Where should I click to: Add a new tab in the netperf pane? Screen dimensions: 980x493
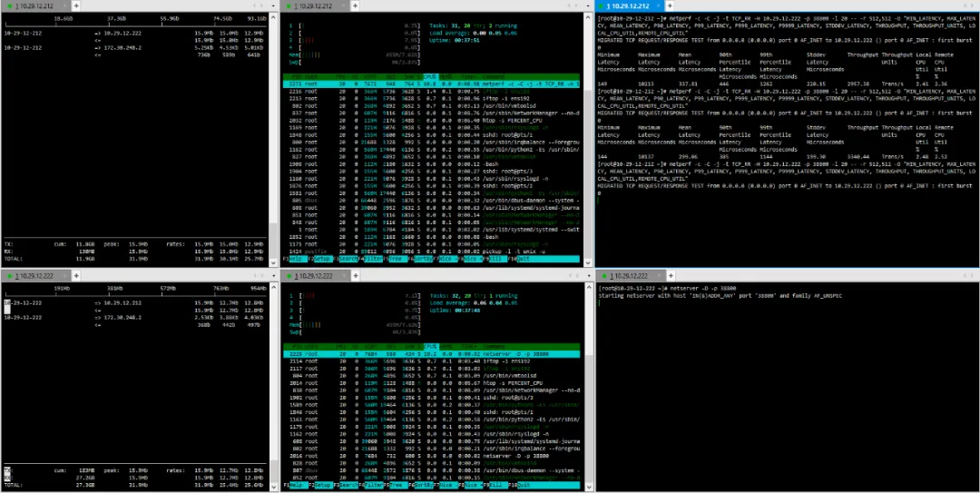669,5
